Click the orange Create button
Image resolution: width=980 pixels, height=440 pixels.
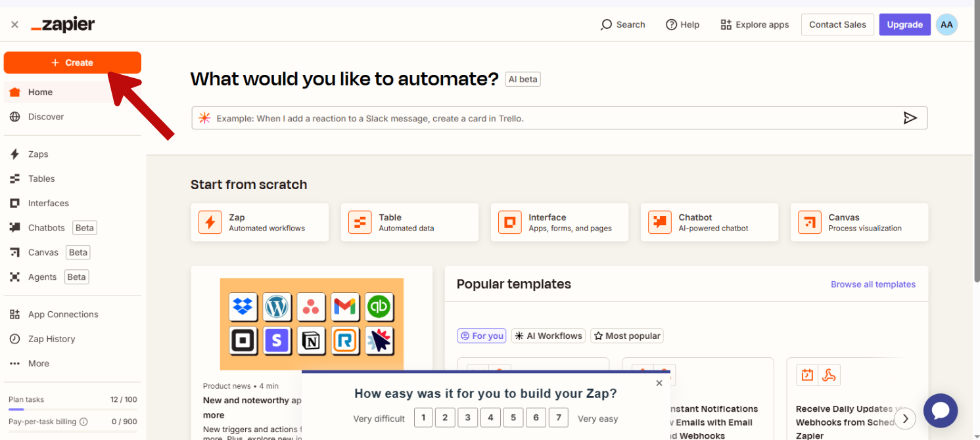pos(72,62)
